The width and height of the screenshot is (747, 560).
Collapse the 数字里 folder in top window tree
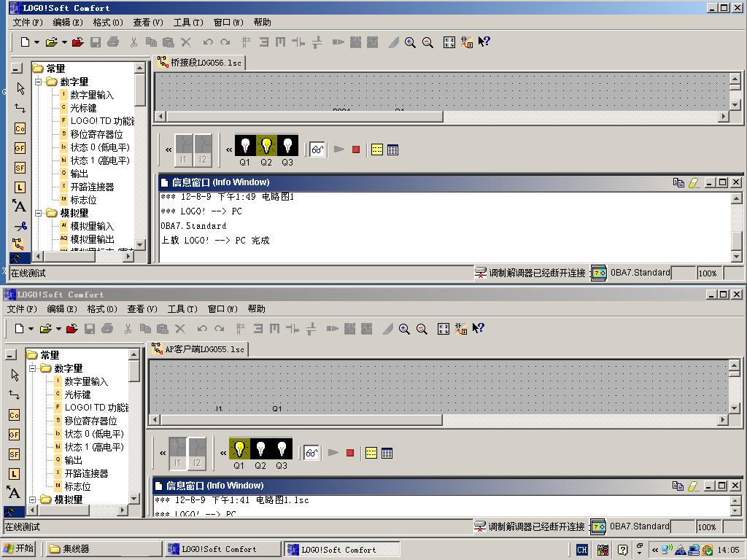point(38,82)
